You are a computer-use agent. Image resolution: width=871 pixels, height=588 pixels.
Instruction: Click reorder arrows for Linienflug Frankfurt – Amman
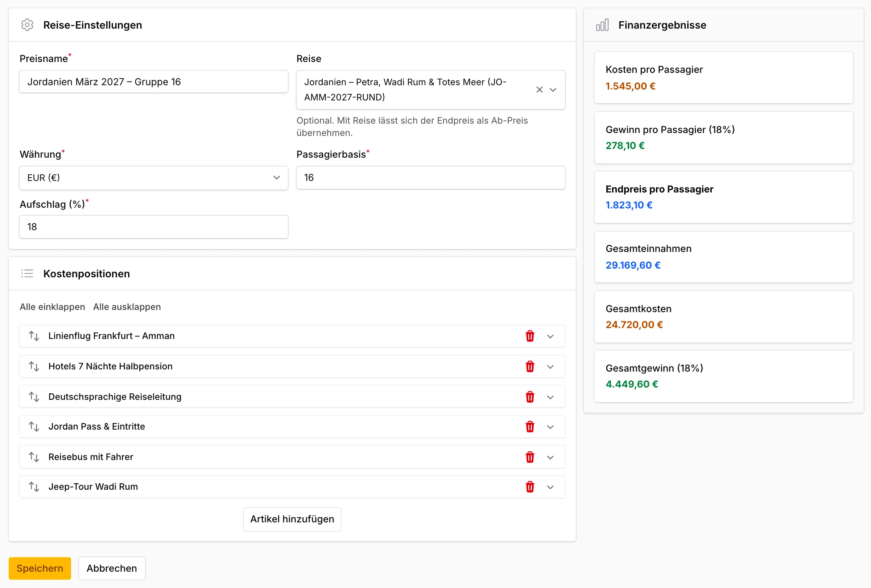point(34,336)
